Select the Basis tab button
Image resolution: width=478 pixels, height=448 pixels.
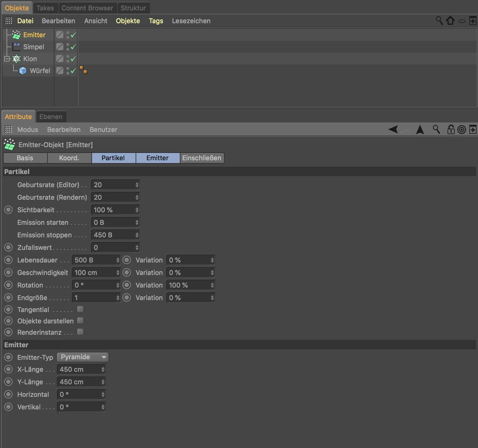pyautogui.click(x=25, y=158)
